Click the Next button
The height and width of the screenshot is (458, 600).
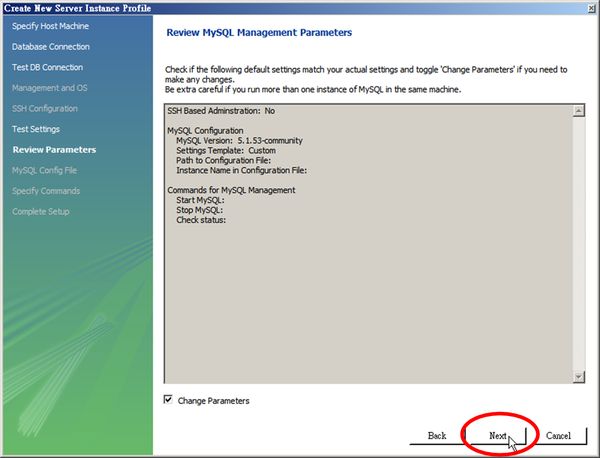click(x=498, y=436)
